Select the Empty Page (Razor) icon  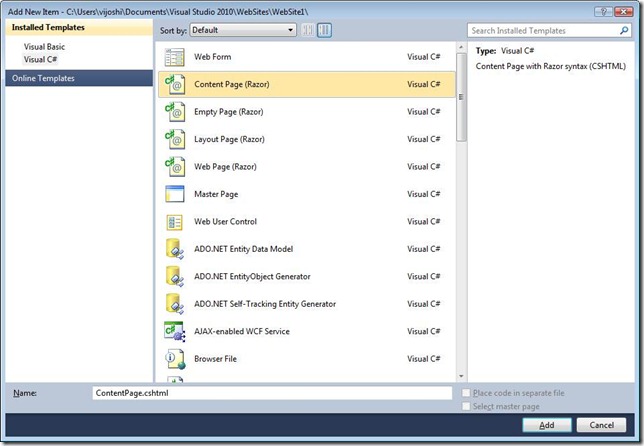(175, 112)
